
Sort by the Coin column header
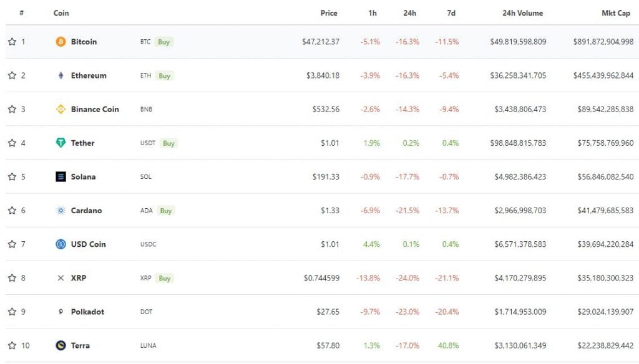[61, 13]
